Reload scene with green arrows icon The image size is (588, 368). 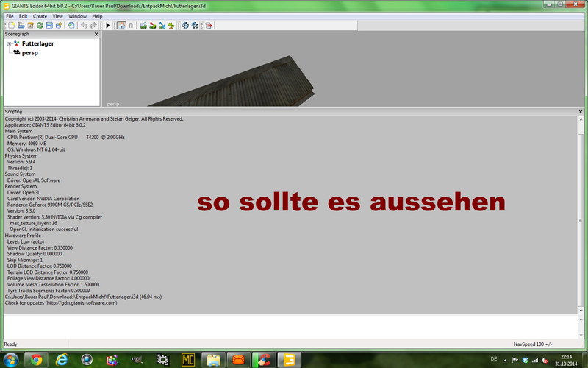point(40,25)
